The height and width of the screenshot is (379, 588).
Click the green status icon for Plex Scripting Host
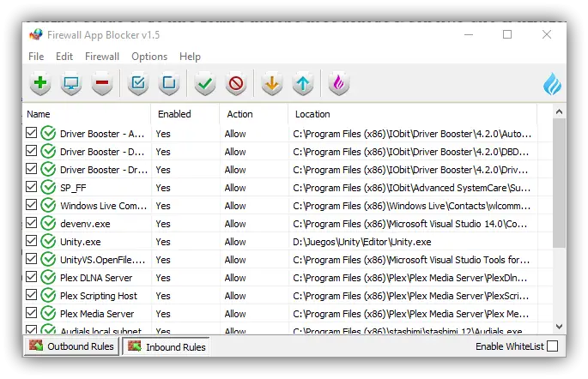coord(48,296)
